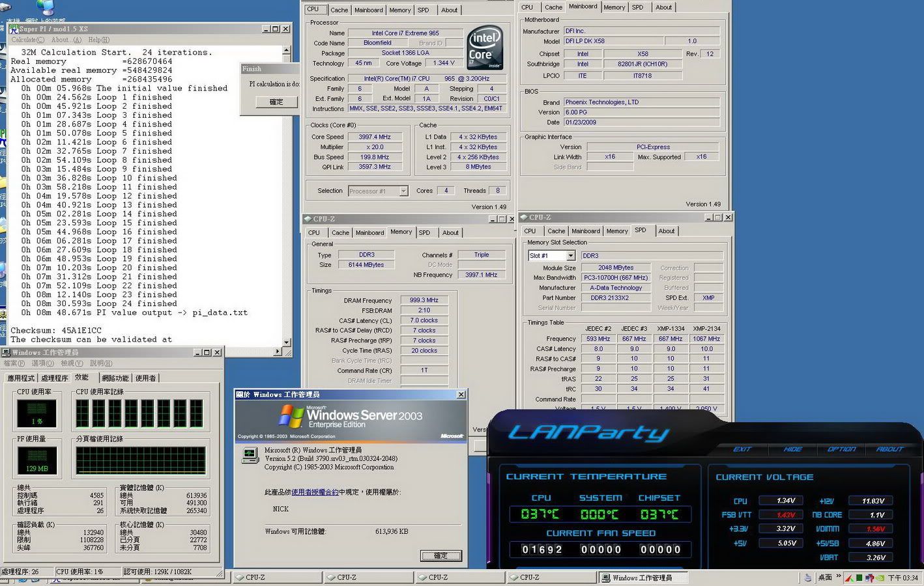924x586 pixels.
Task: Open the About menu in Super PI
Action: coord(66,40)
